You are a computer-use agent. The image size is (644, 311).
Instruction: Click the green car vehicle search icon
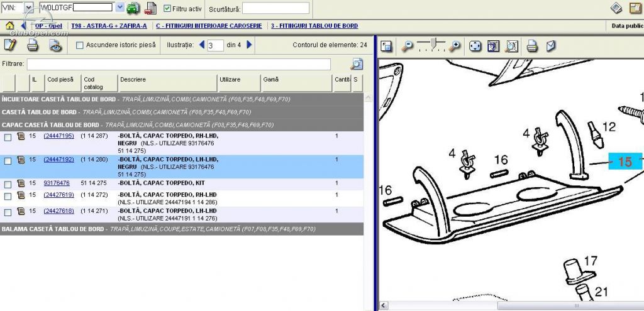coord(133,8)
